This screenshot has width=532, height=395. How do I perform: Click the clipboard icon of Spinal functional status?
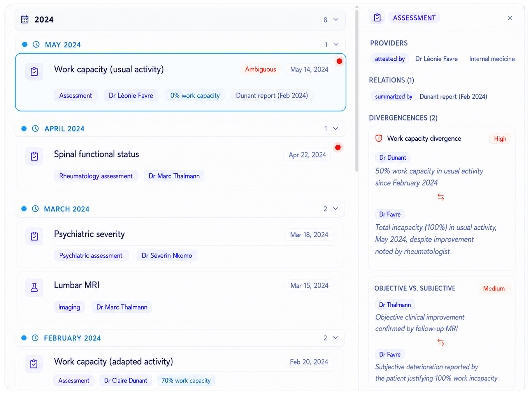click(34, 156)
